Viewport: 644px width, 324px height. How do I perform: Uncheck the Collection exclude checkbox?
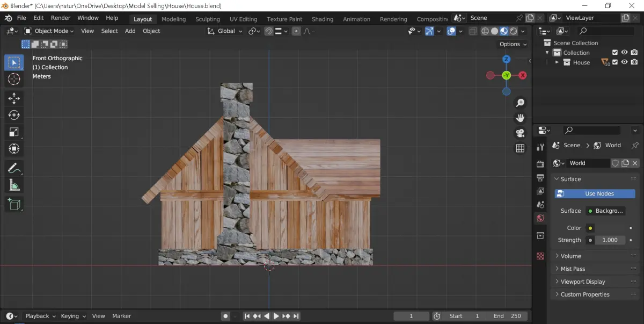[x=615, y=53]
